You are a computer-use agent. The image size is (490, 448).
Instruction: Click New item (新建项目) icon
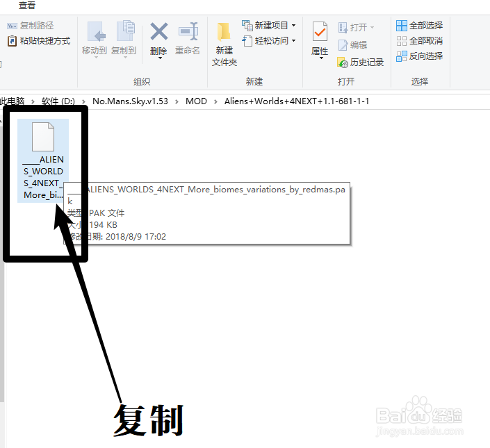[247, 25]
